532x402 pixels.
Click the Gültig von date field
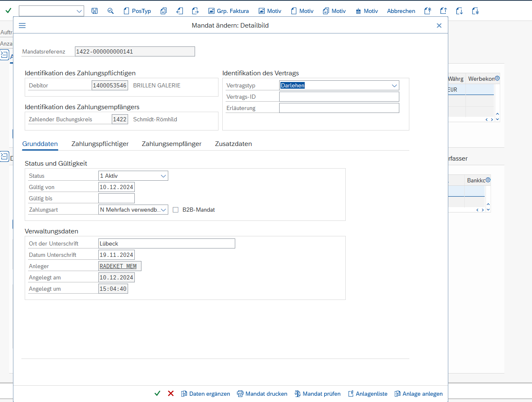[116, 187]
